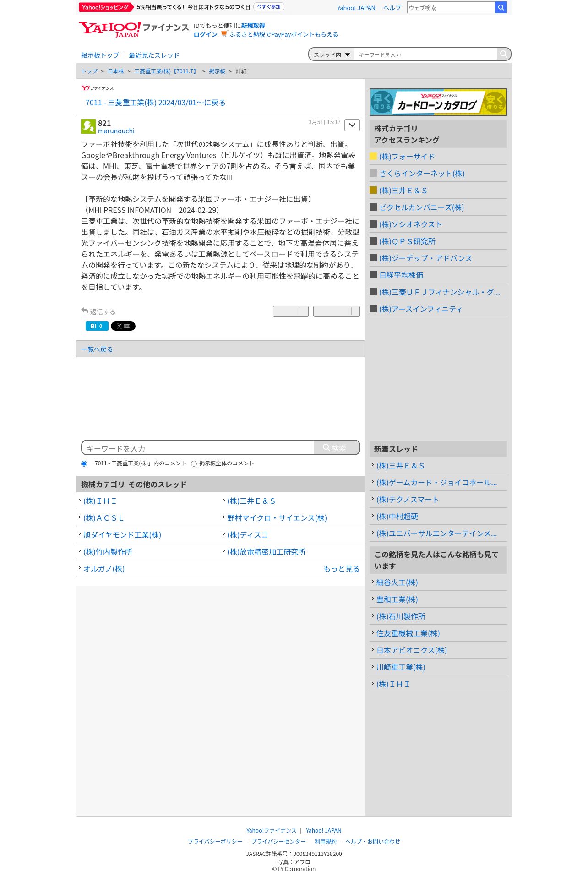Viewport: 588px width, 871px height.
Task: Focus the lower キーワードを入力 search box
Action: click(x=198, y=448)
